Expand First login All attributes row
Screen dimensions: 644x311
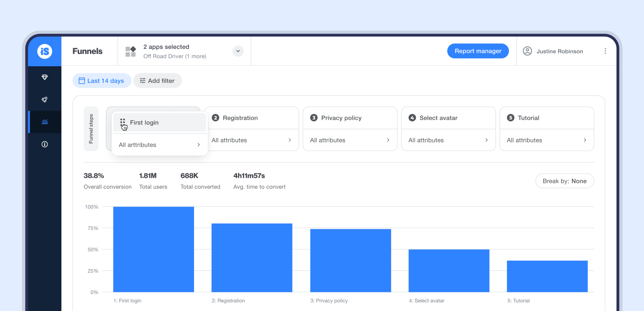coord(160,145)
